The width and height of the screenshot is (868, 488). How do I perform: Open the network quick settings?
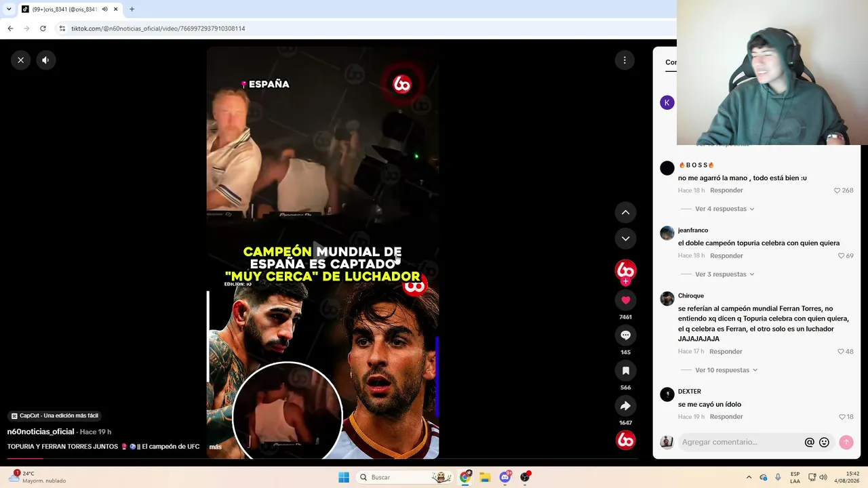tap(812, 477)
